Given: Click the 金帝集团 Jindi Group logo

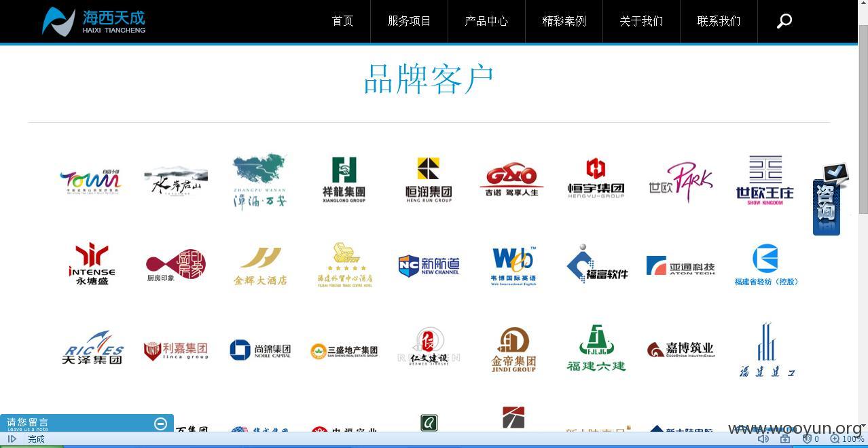Looking at the screenshot, I should (x=513, y=350).
